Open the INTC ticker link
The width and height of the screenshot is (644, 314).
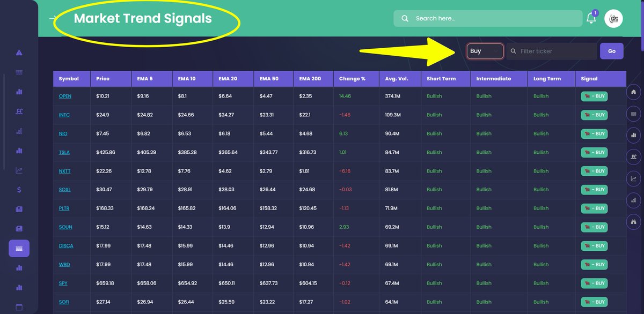(64, 115)
